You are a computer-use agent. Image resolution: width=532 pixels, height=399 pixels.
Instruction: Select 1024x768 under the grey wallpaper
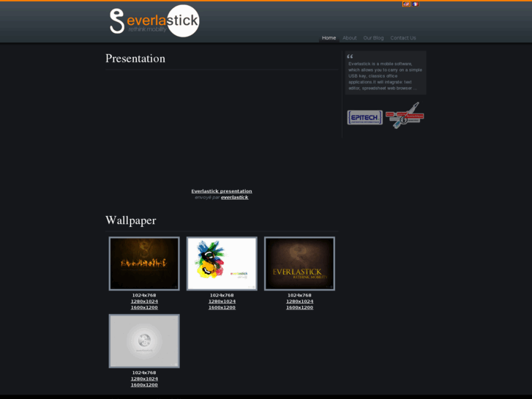click(x=144, y=373)
